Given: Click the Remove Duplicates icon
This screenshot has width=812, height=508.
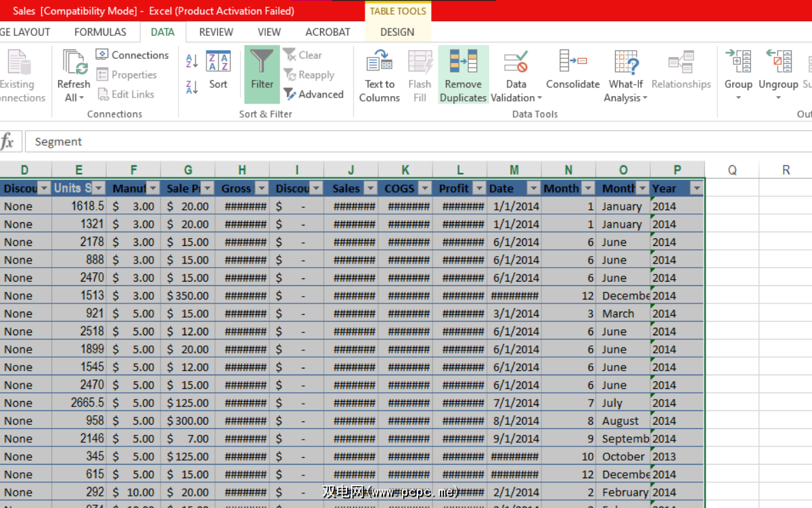Looking at the screenshot, I should coord(463,63).
